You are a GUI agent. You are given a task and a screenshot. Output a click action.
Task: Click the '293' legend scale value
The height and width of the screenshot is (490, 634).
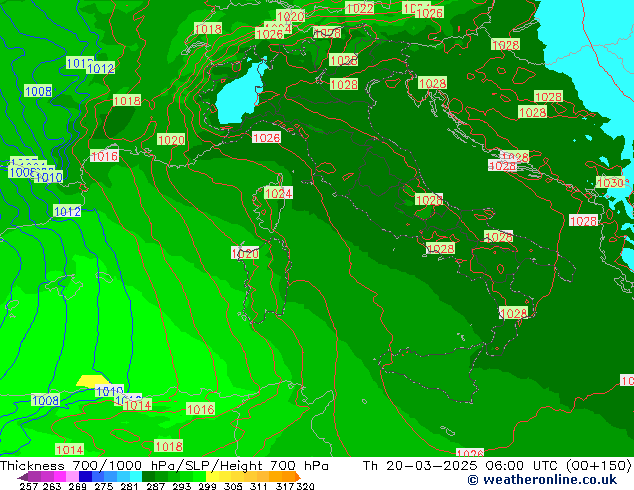tap(182, 486)
